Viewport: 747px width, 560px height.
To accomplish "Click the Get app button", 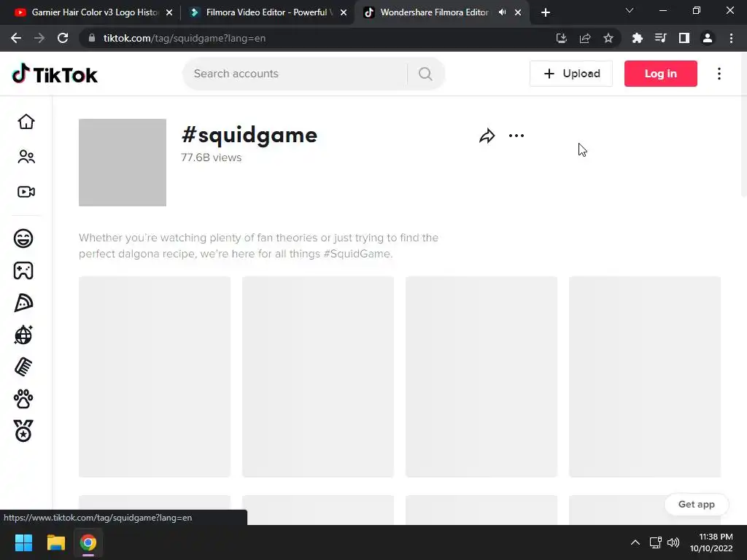I will coord(697,505).
